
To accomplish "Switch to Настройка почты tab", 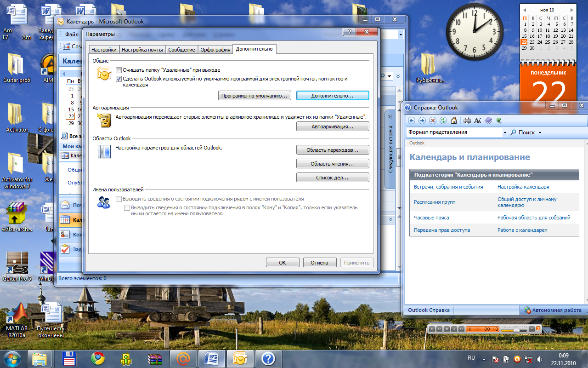I will (x=142, y=50).
